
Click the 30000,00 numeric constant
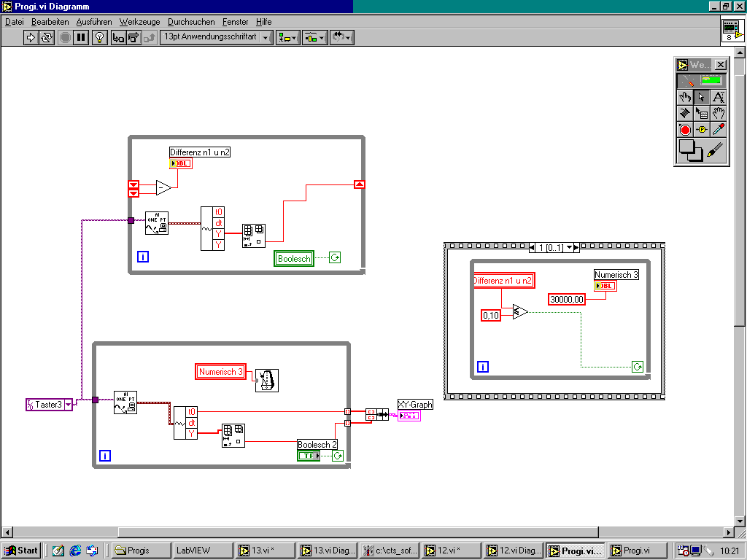click(x=566, y=300)
